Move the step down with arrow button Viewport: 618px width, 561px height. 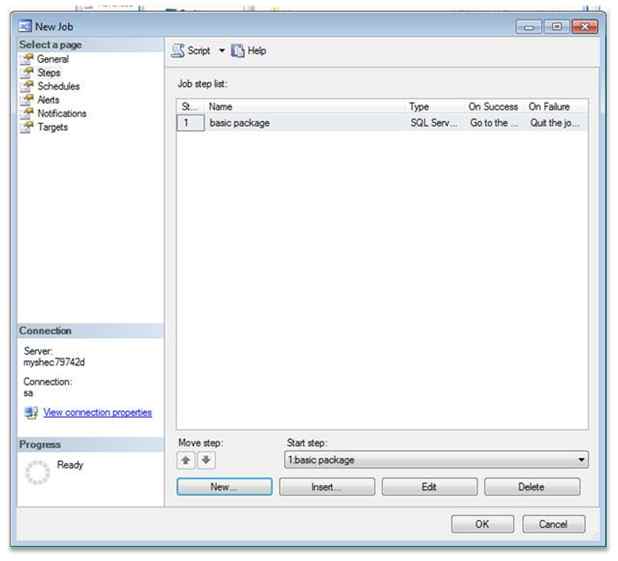point(206,460)
